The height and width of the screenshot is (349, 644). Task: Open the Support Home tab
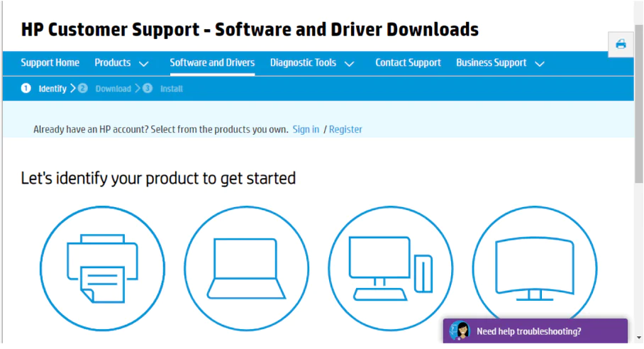[x=50, y=63]
